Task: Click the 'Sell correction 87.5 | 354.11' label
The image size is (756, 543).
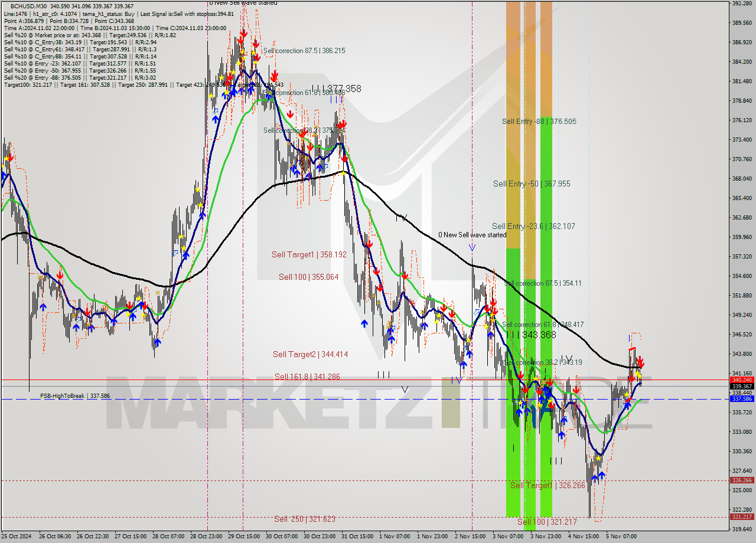Action: 543,283
